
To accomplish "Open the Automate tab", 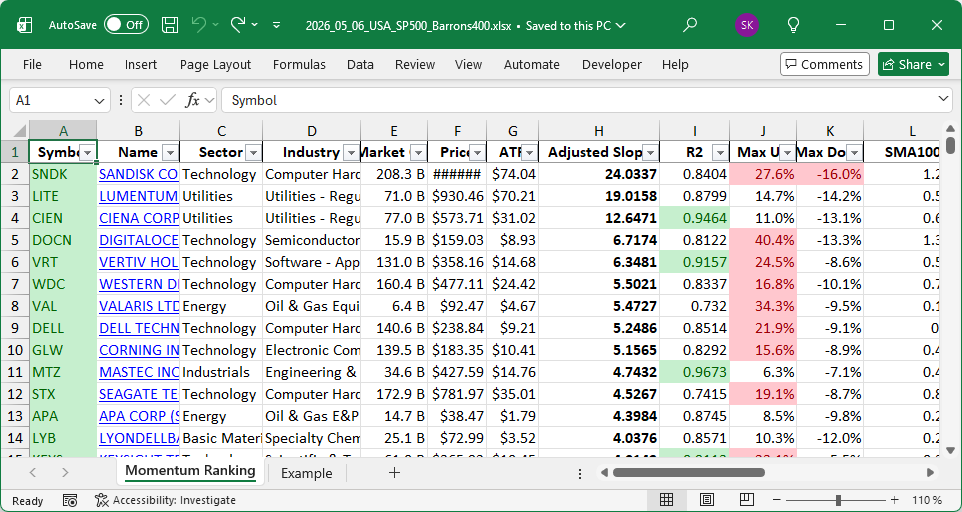I will coord(531,64).
